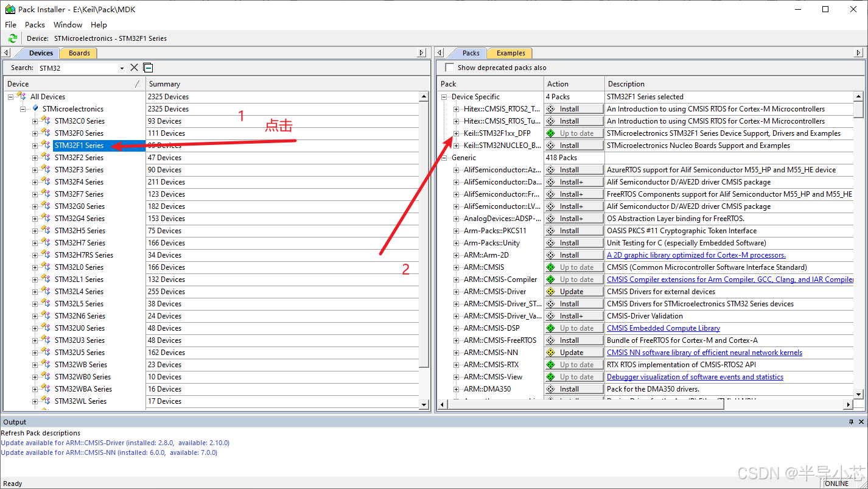Screen dimensions: 868x489
Task: Toggle Show deprecated packs also checkbox
Action: (x=450, y=68)
